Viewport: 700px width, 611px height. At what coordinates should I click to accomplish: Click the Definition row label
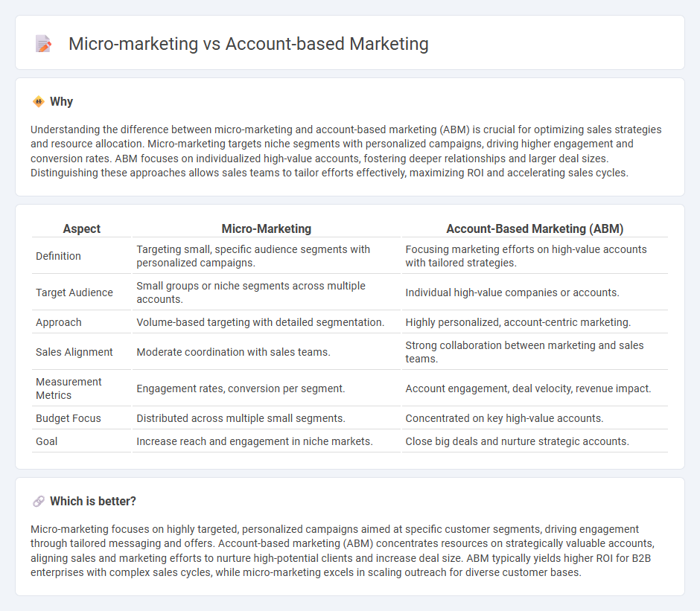[x=59, y=256]
